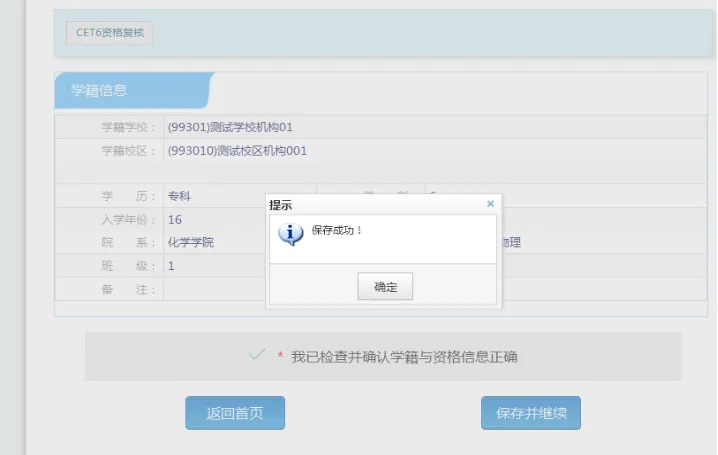This screenshot has width=718, height=455.
Task: Click 返回首页 button
Action: [x=235, y=413]
